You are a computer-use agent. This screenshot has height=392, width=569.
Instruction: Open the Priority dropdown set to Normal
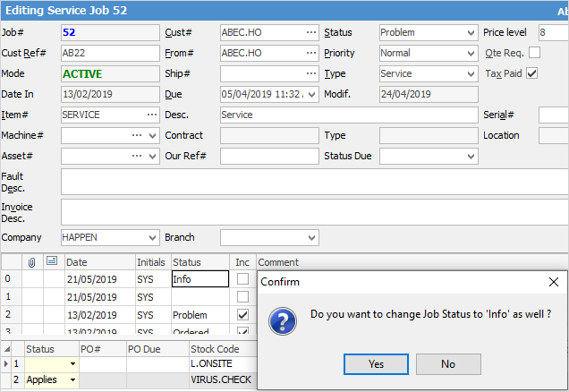pyautogui.click(x=471, y=54)
